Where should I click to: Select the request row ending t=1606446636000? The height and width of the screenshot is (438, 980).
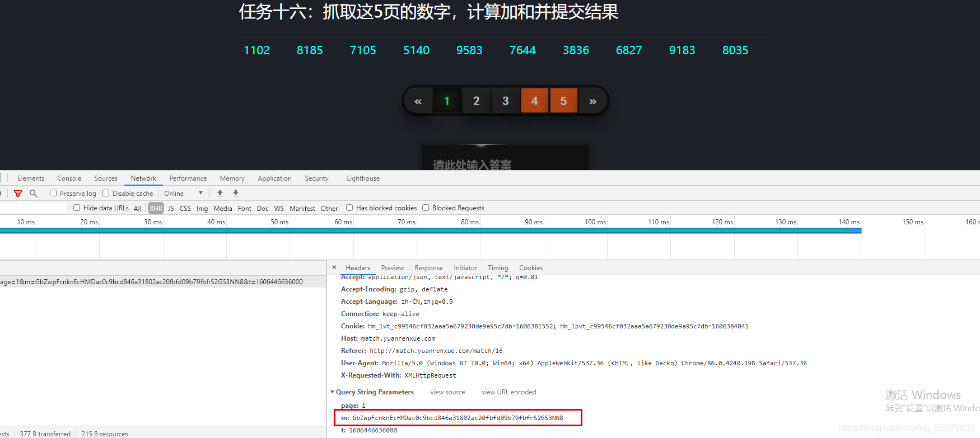(x=163, y=282)
